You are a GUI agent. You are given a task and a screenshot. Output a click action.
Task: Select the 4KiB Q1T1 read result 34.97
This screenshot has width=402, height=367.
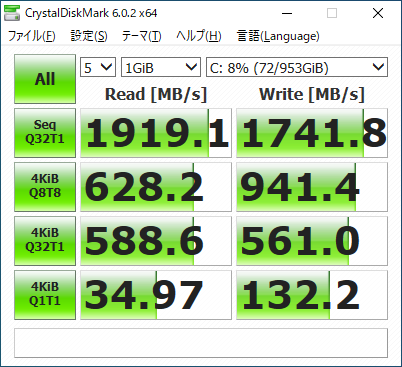[156, 295]
